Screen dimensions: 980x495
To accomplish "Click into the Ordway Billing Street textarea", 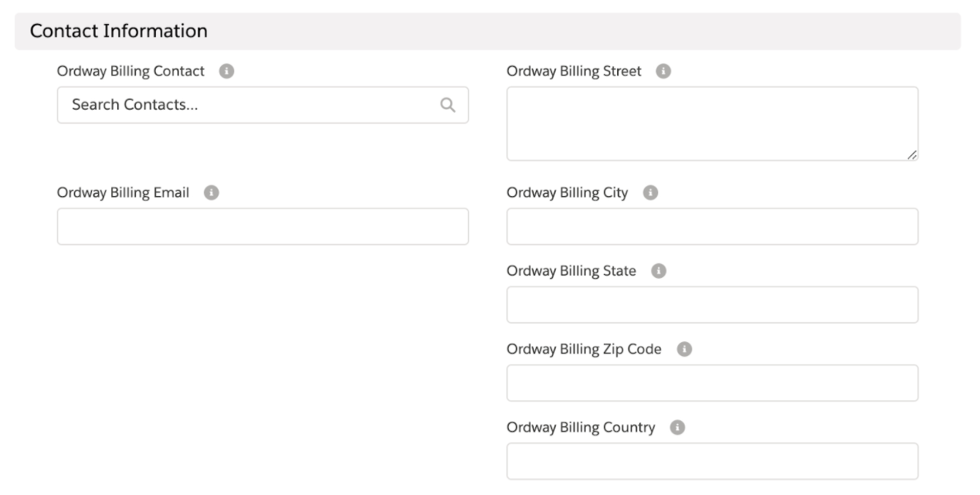I will [712, 124].
